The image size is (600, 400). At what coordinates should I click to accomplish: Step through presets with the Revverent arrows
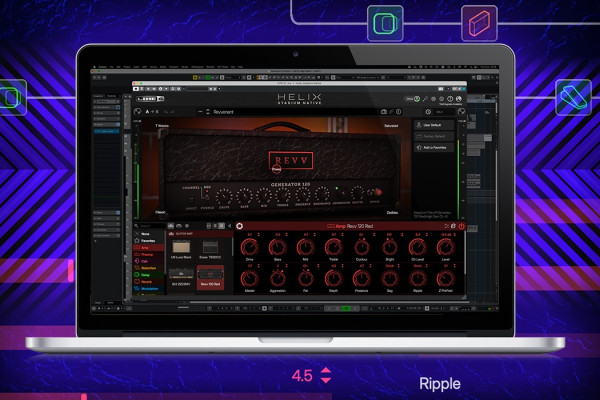click(208, 112)
